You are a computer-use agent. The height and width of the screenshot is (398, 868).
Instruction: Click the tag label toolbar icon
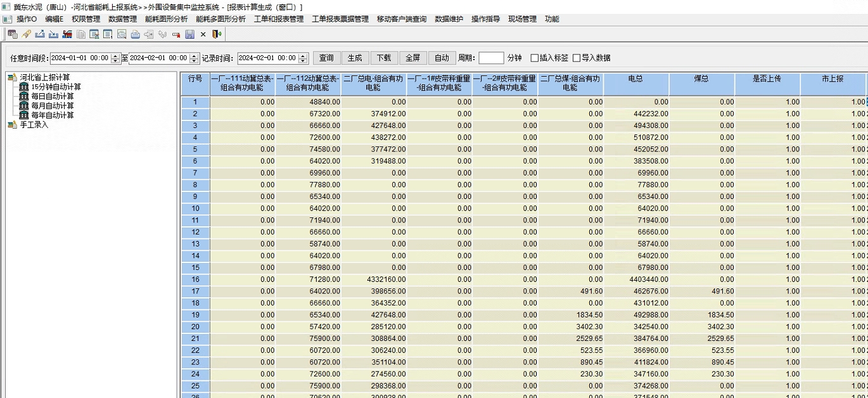[x=26, y=34]
